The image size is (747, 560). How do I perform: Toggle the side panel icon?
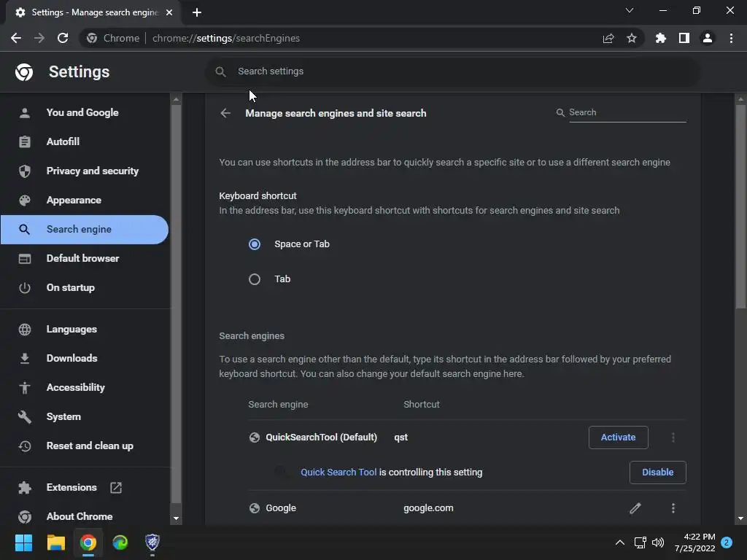(x=684, y=38)
